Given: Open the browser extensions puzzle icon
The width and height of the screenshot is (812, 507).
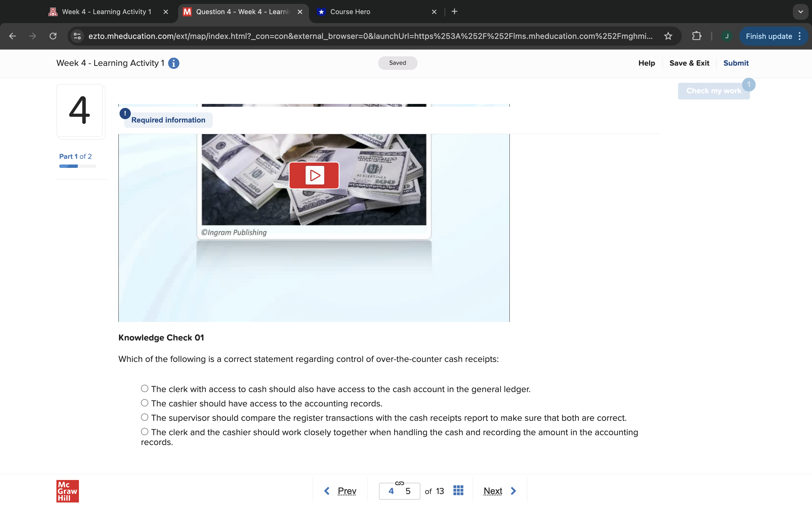Looking at the screenshot, I should point(697,36).
